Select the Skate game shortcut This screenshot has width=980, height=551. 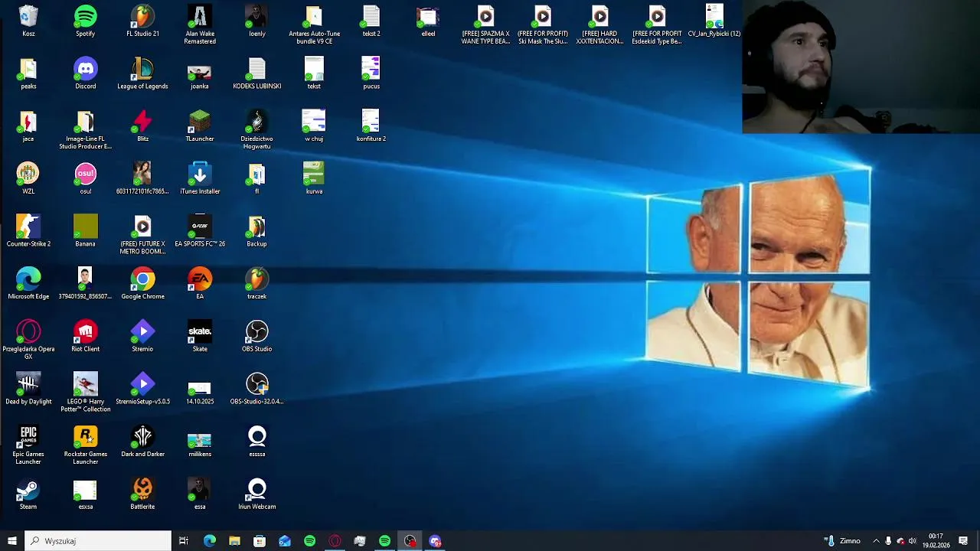(x=200, y=337)
